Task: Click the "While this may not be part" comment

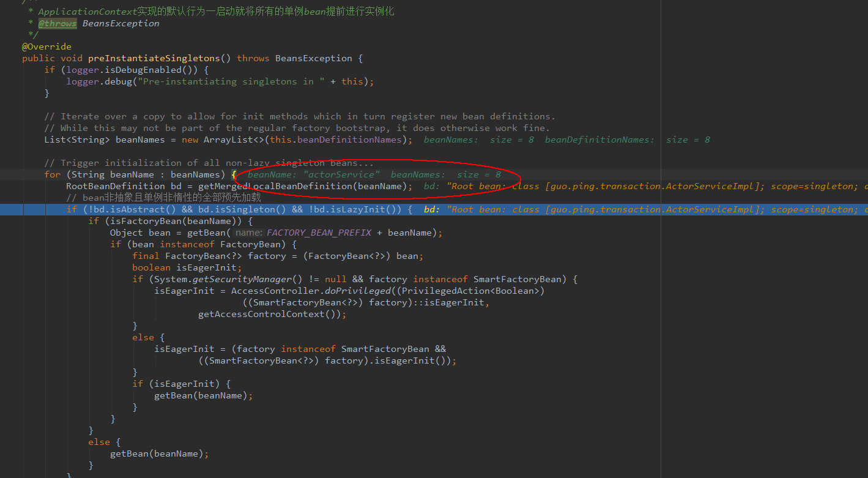Action: 297,128
